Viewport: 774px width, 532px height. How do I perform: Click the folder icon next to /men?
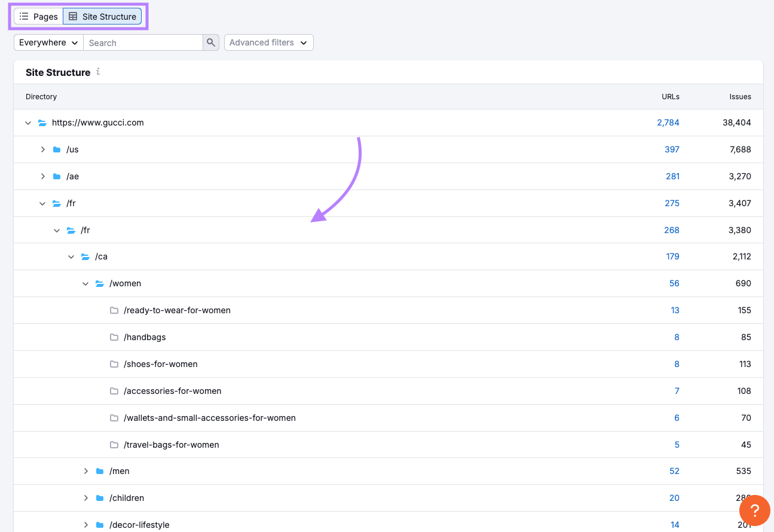[x=99, y=471]
